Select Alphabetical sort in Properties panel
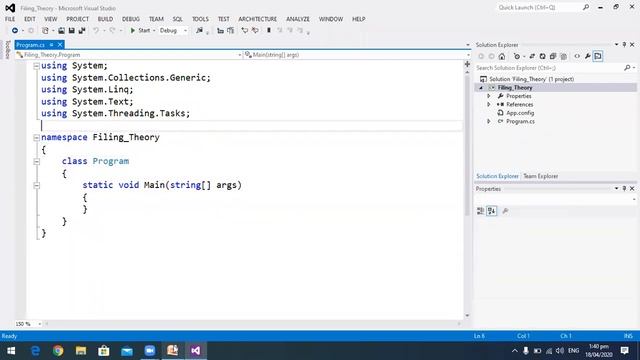 pos(491,211)
